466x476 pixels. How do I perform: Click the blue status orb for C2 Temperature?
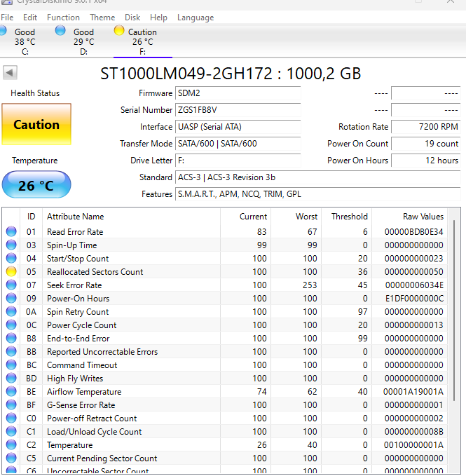[x=11, y=444]
